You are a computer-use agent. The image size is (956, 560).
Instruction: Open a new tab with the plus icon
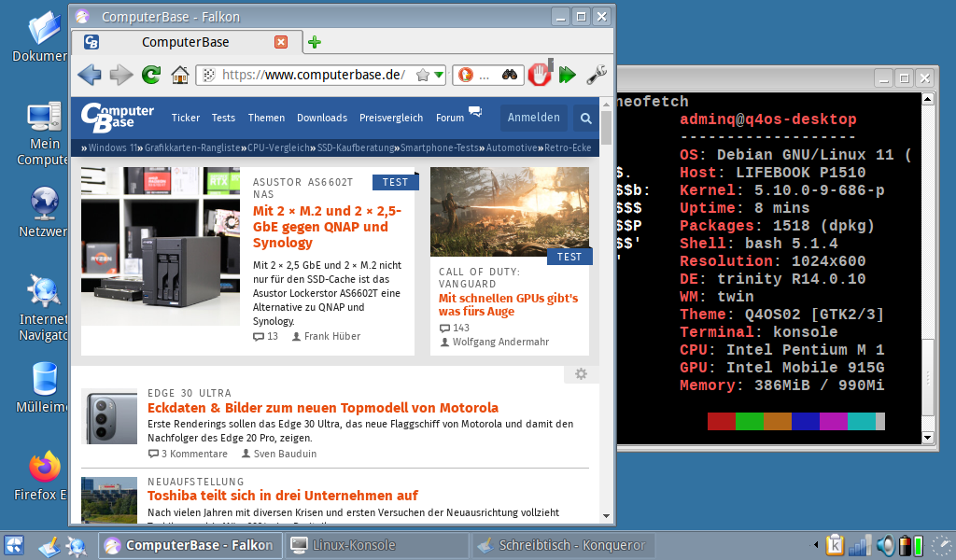click(315, 42)
